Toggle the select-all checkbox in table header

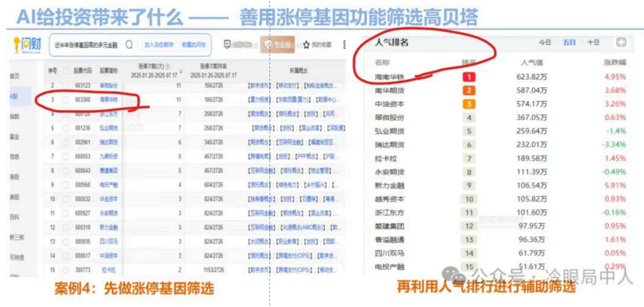(65, 71)
